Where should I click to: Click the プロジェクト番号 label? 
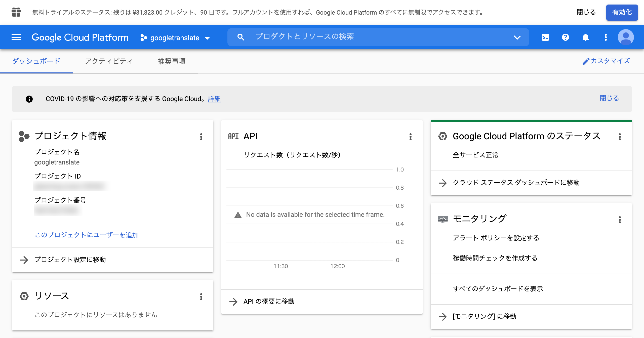(60, 200)
